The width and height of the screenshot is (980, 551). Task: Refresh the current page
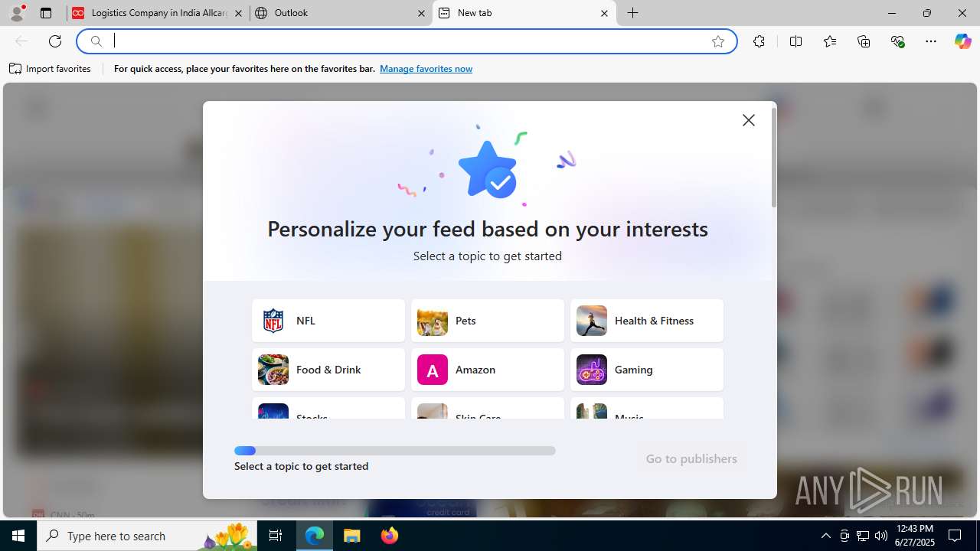55,41
